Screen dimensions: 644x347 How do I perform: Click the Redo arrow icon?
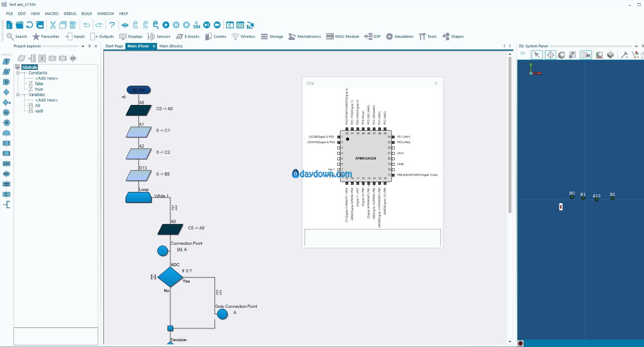click(99, 25)
